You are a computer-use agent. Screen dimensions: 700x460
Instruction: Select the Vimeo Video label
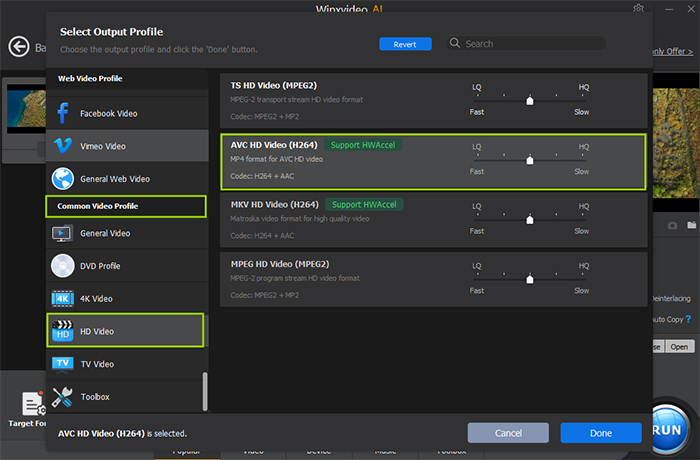(x=103, y=146)
